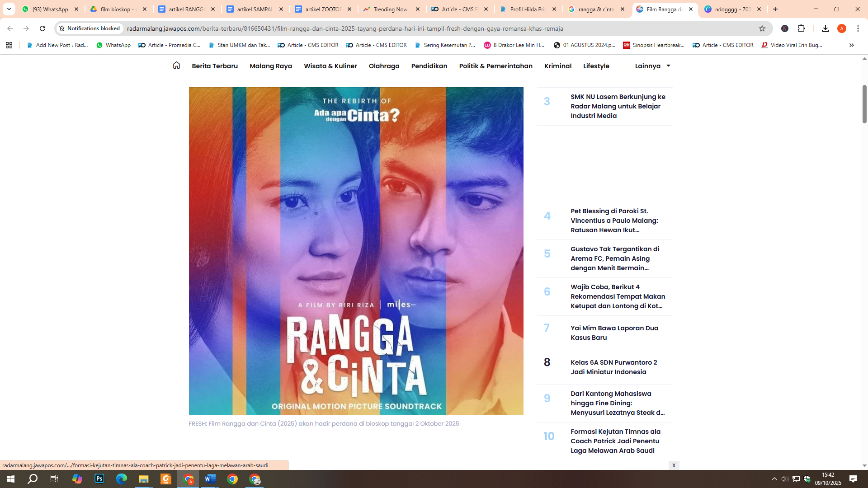The image size is (868, 488).
Task: Open the Chrome three-dot menu
Action: pos(858,28)
